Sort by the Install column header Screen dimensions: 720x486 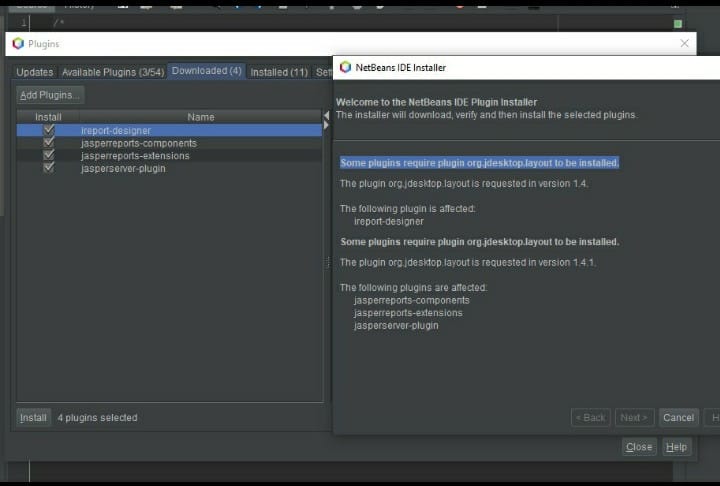point(48,117)
